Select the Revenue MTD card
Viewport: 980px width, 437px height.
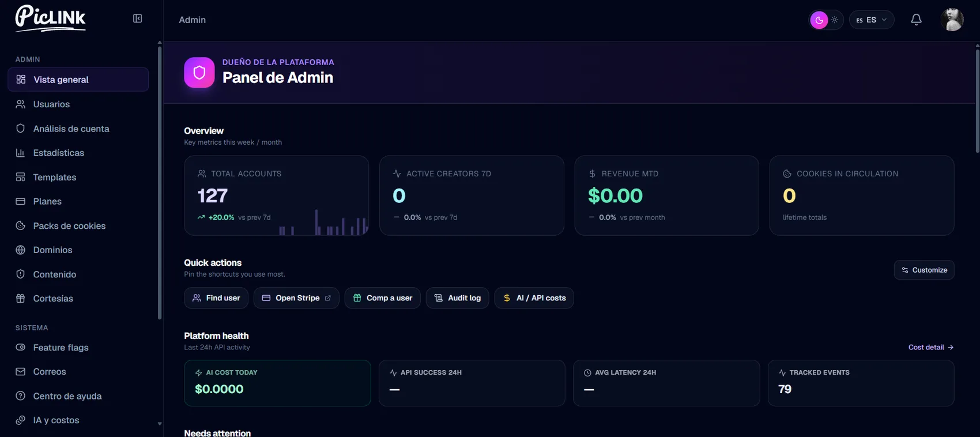(x=667, y=195)
